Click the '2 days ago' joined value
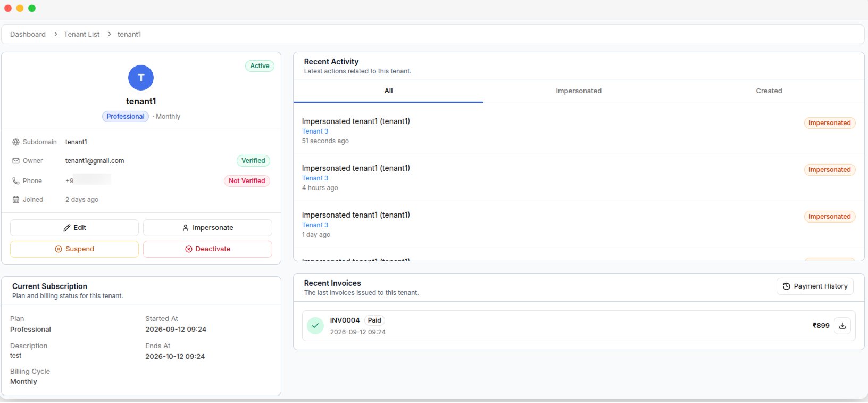Screen dimensions: 868x403 (x=82, y=200)
